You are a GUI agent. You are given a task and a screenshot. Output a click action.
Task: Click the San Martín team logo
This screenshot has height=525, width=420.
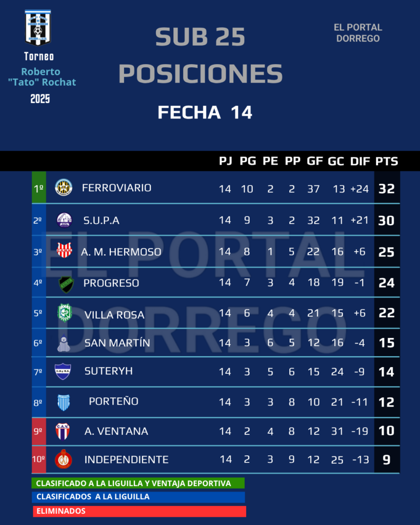[64, 344]
